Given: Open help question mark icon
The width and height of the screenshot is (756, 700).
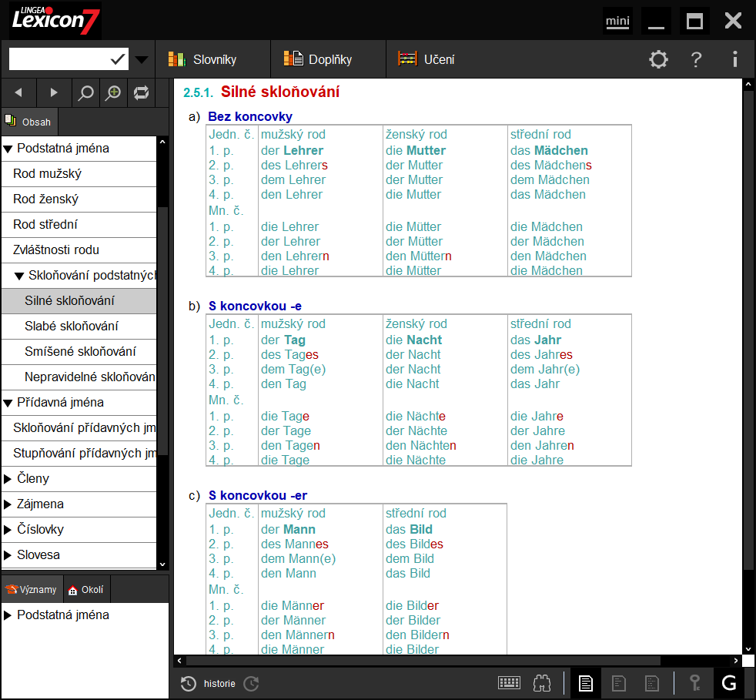Looking at the screenshot, I should tap(696, 59).
